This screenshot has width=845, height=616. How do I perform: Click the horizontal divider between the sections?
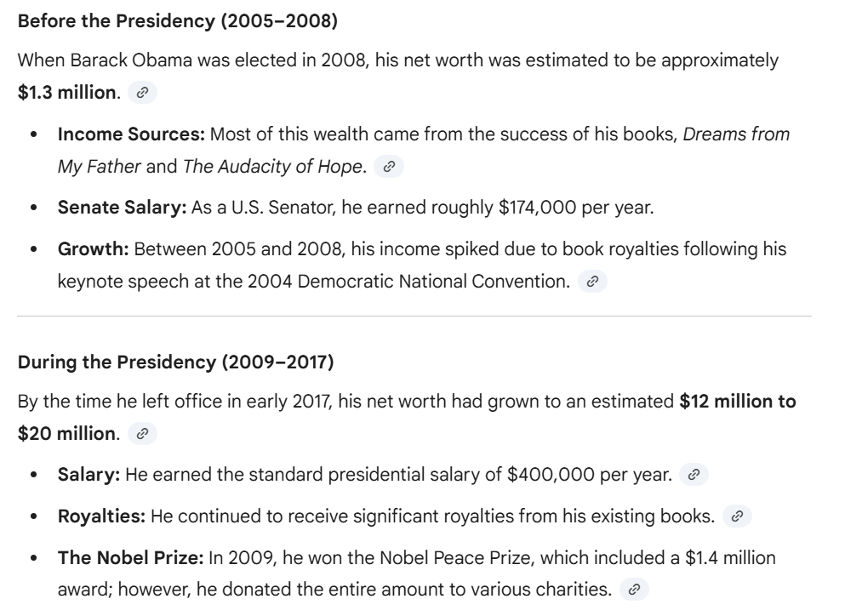tap(414, 317)
